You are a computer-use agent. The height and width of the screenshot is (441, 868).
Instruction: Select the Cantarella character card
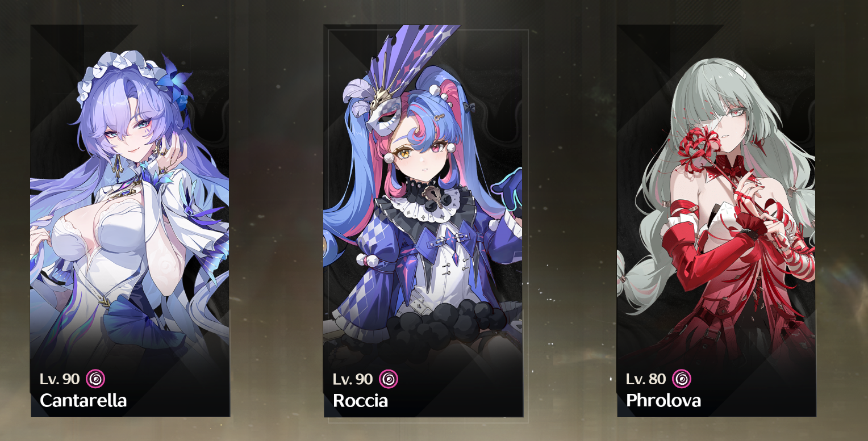130,221
